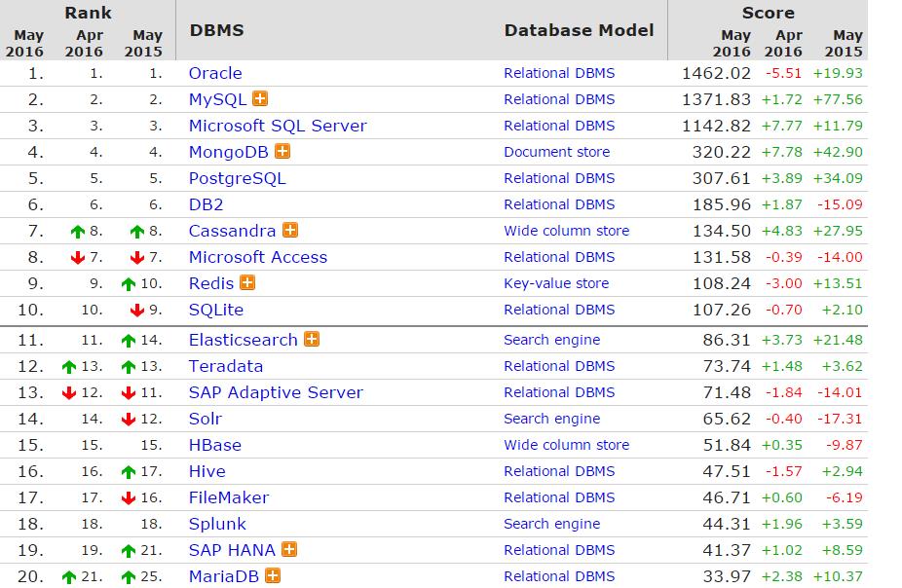This screenshot has height=588, width=902.
Task: Open the SQLite link
Action: [x=215, y=310]
